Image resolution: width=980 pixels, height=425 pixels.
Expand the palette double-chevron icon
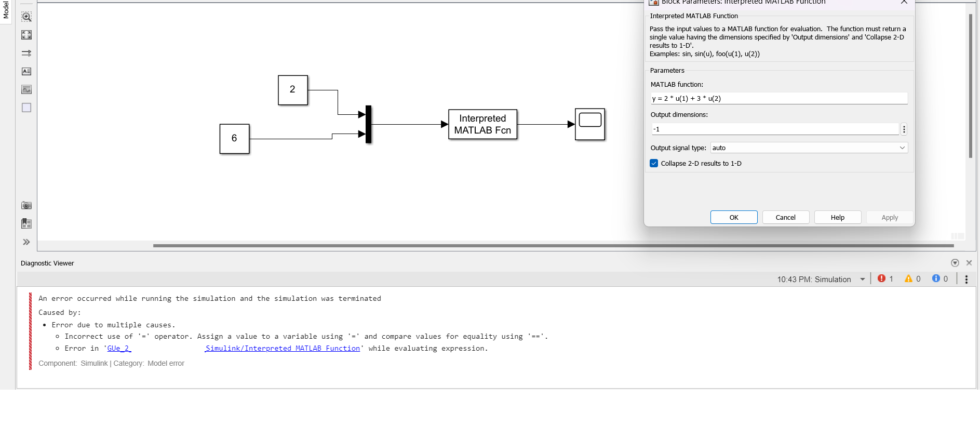point(26,242)
